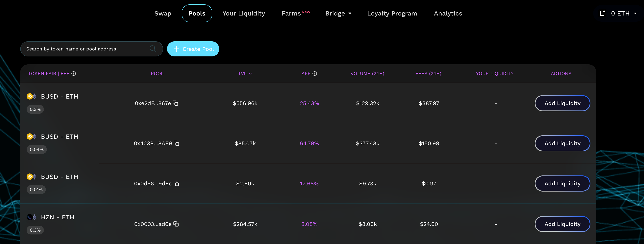This screenshot has height=244, width=644.
Task: Click the Token Pair Fee info icon
Action: pos(73,74)
